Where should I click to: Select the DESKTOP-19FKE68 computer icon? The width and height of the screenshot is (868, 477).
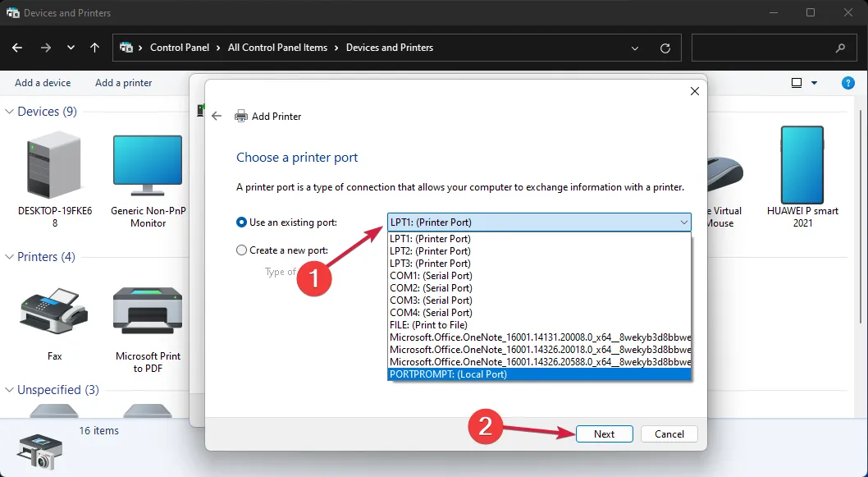[54, 167]
